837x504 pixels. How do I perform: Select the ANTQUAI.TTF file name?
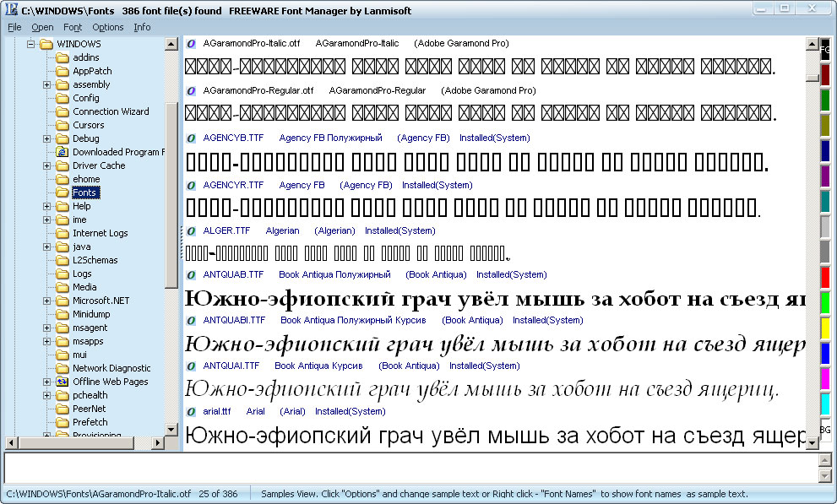231,366
